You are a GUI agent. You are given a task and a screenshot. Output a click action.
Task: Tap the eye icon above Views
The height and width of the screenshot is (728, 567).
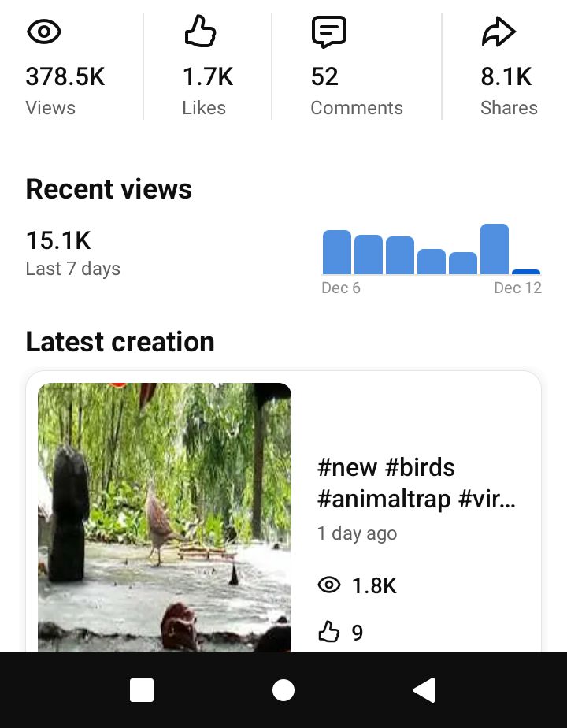point(44,32)
